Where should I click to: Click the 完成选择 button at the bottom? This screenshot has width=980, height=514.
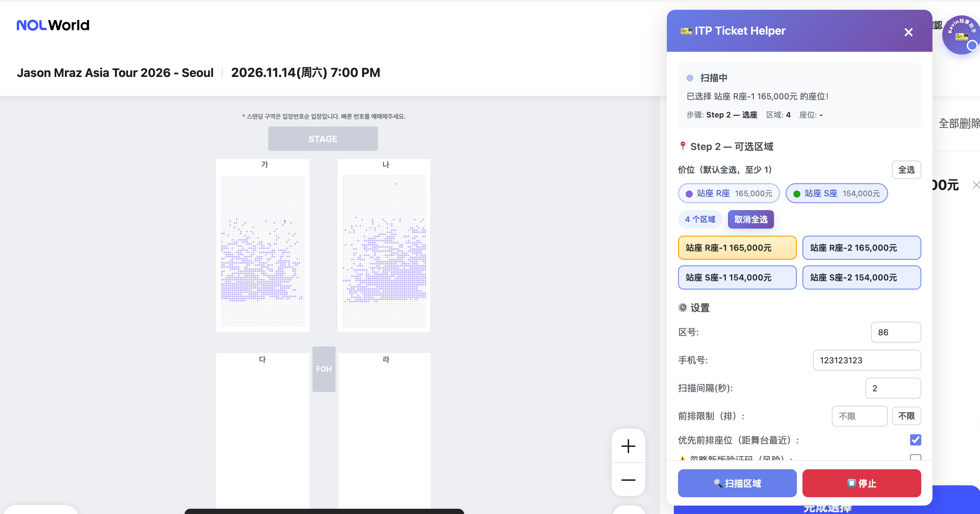point(827,509)
